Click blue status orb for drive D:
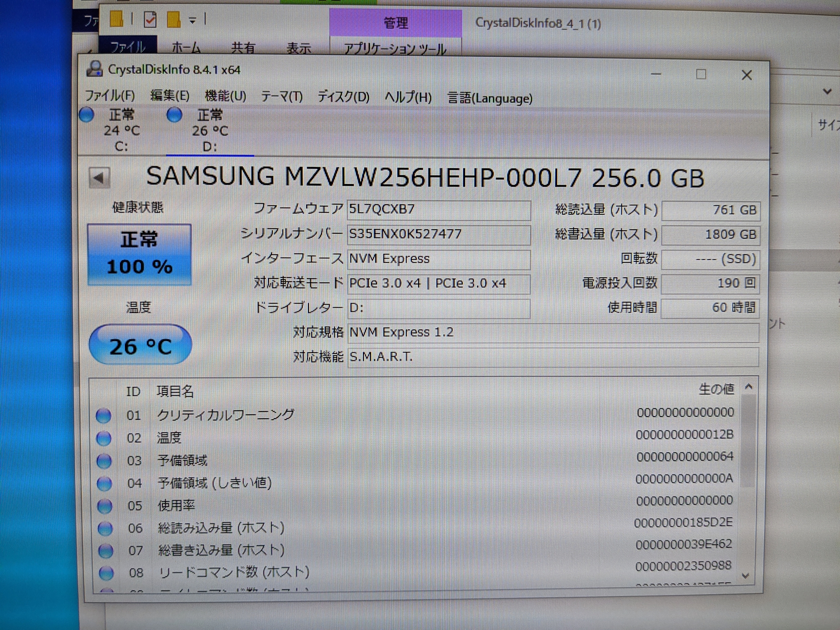The image size is (840, 630). [174, 115]
